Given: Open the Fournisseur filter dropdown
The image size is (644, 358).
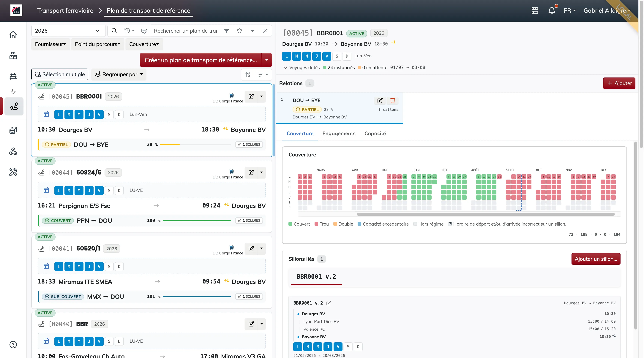Looking at the screenshot, I should (x=50, y=44).
